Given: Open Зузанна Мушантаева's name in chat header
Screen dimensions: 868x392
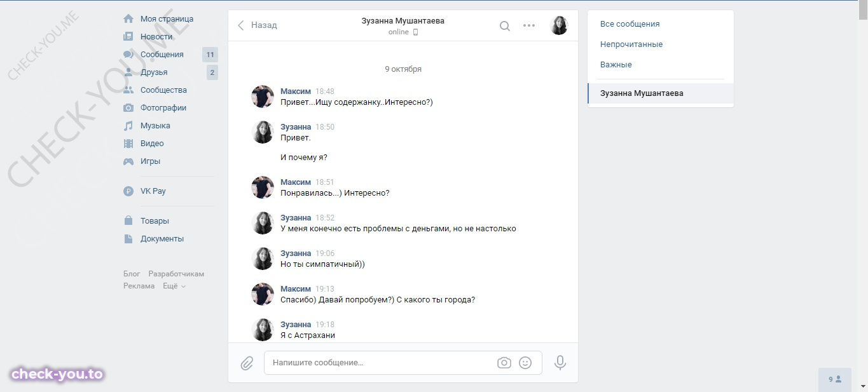Looking at the screenshot, I should [403, 21].
